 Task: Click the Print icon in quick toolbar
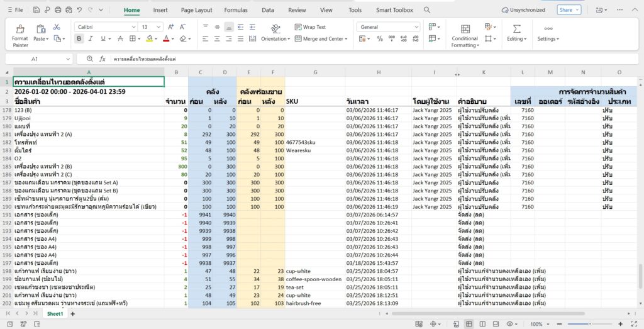[58, 10]
